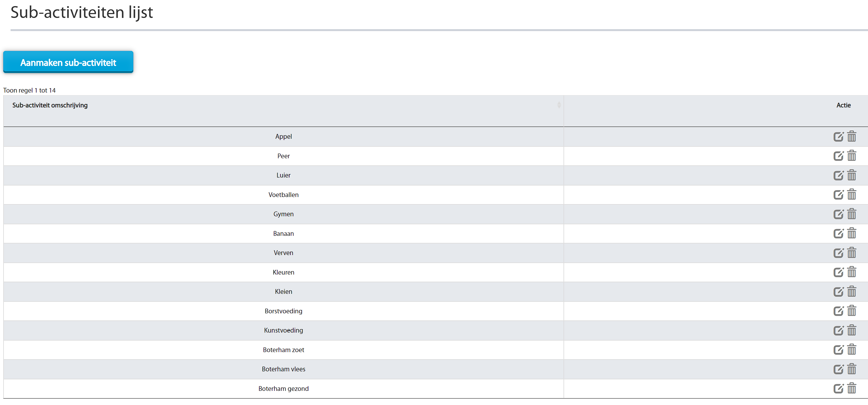Screen dimensions: 868x405
Task: Select the Kleien cell
Action: pos(283,292)
